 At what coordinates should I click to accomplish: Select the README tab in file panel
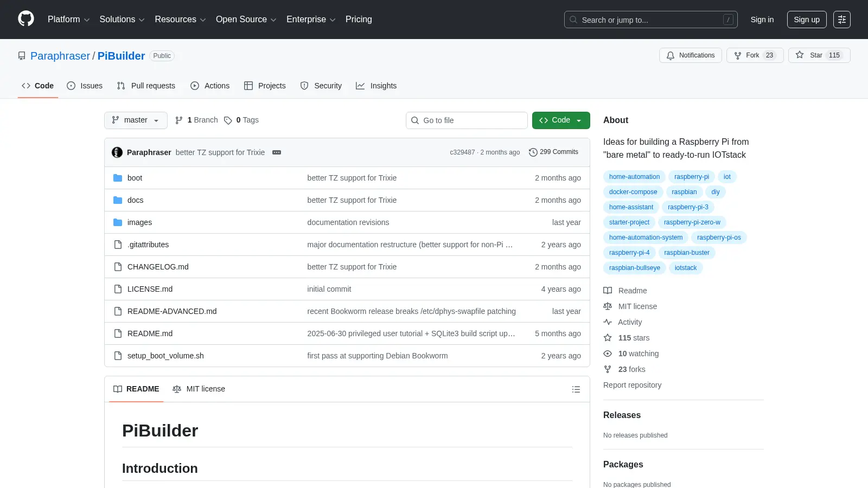(136, 389)
